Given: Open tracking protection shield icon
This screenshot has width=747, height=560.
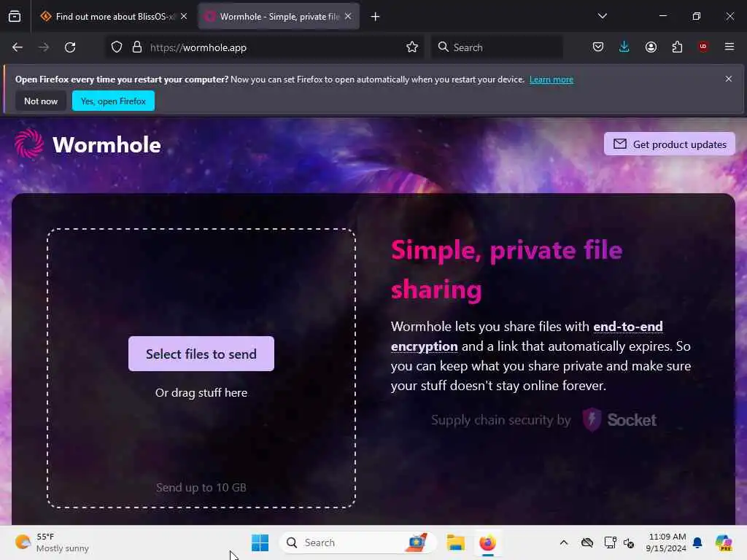Looking at the screenshot, I should point(117,47).
